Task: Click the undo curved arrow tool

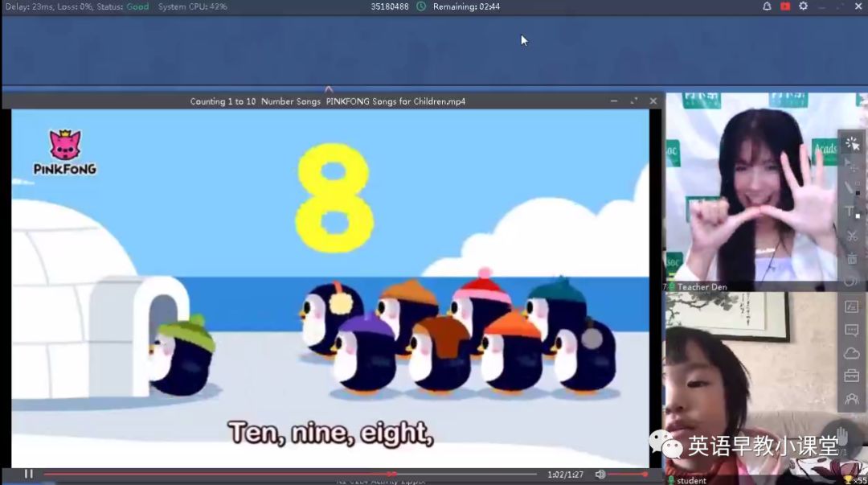Action: (852, 281)
